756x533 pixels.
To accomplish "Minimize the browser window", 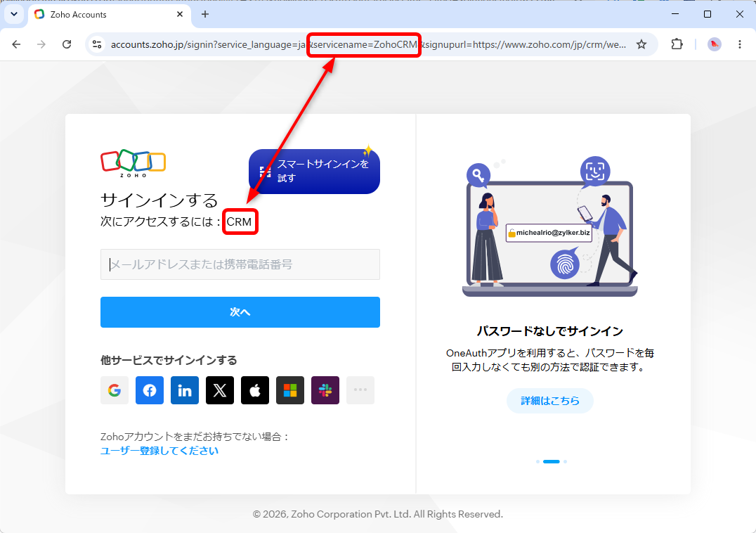I will (x=675, y=14).
